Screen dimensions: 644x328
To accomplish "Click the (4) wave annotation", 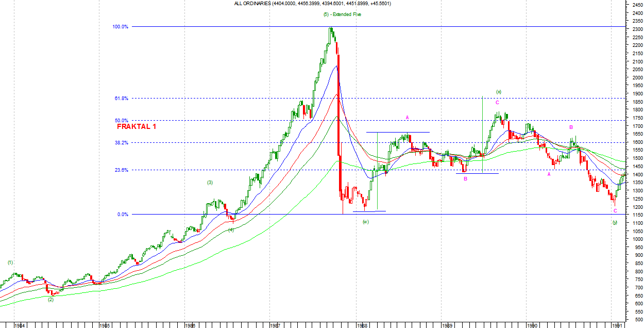I will click(231, 229).
